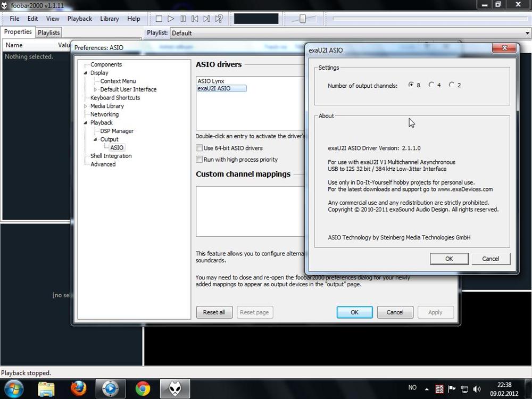This screenshot has height=399, width=532.
Task: Launch Firefox from the taskbar
Action: [x=78, y=388]
